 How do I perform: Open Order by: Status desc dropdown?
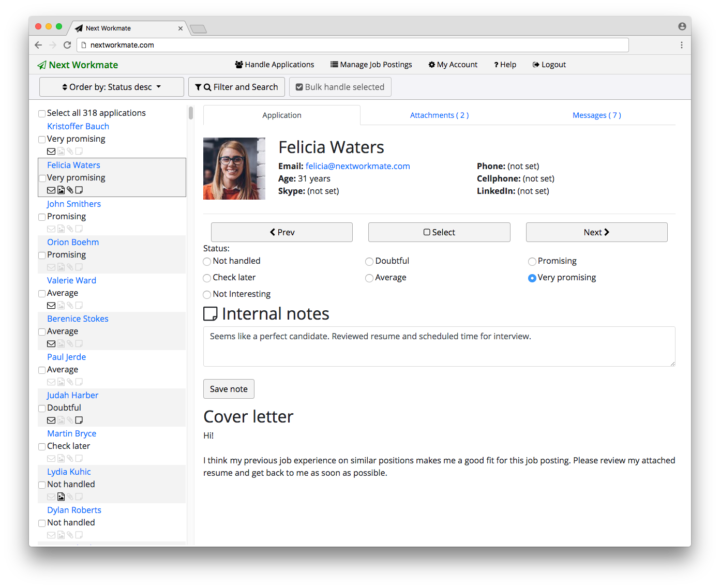[112, 87]
